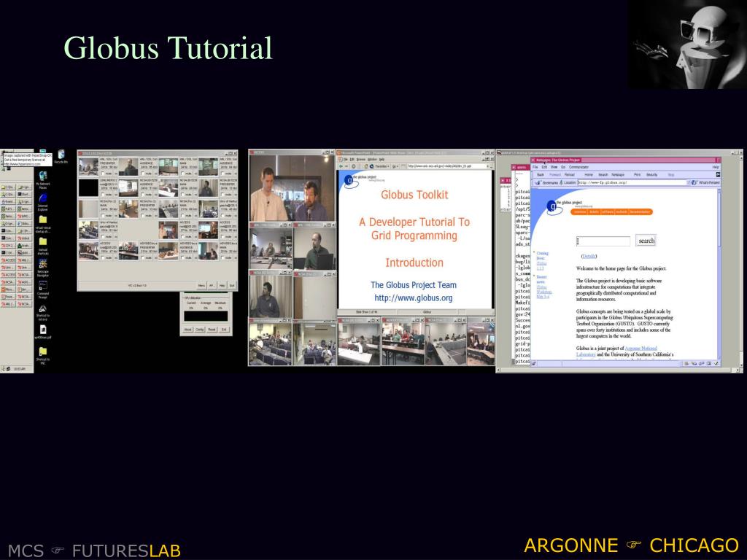Mute the NCSA 201/5229 AUDIENCE stream
Screen dimensions: 747x560
pyautogui.click(x=143, y=194)
